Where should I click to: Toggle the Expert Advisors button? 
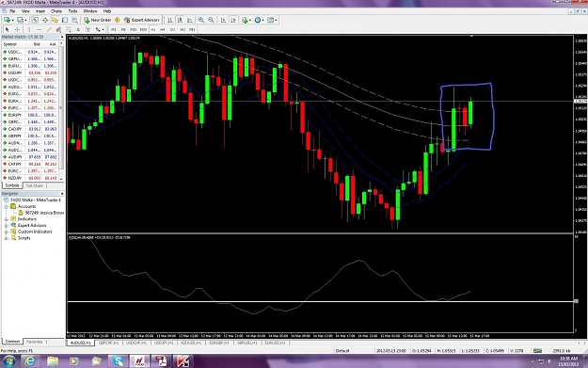coord(142,20)
